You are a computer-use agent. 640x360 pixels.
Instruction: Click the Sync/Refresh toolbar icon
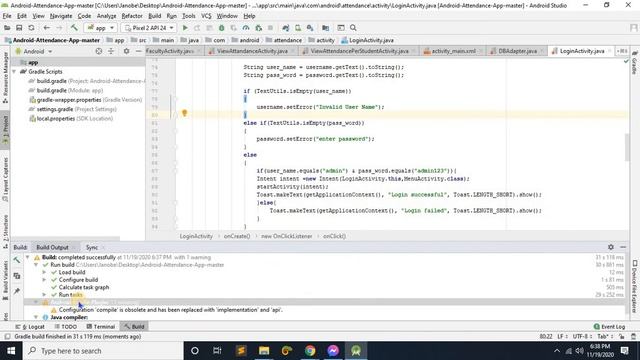(31, 28)
